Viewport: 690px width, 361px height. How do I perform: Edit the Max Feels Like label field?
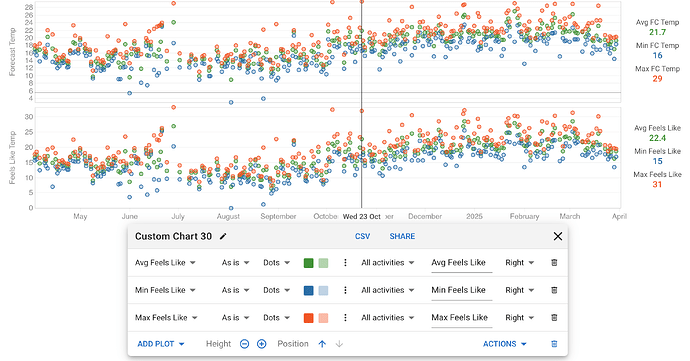pos(462,318)
